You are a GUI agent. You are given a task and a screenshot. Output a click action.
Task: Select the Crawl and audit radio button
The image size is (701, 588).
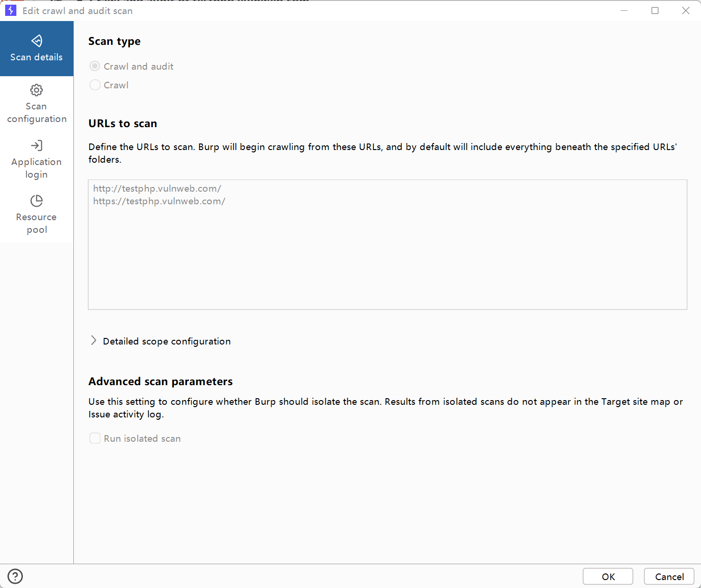click(x=95, y=66)
